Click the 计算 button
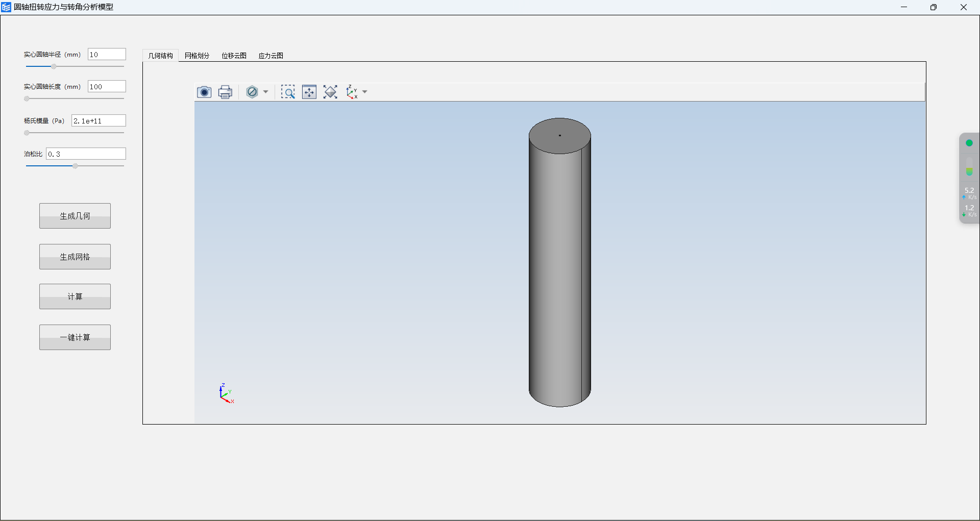Screen dimensions: 980x521 (75, 296)
